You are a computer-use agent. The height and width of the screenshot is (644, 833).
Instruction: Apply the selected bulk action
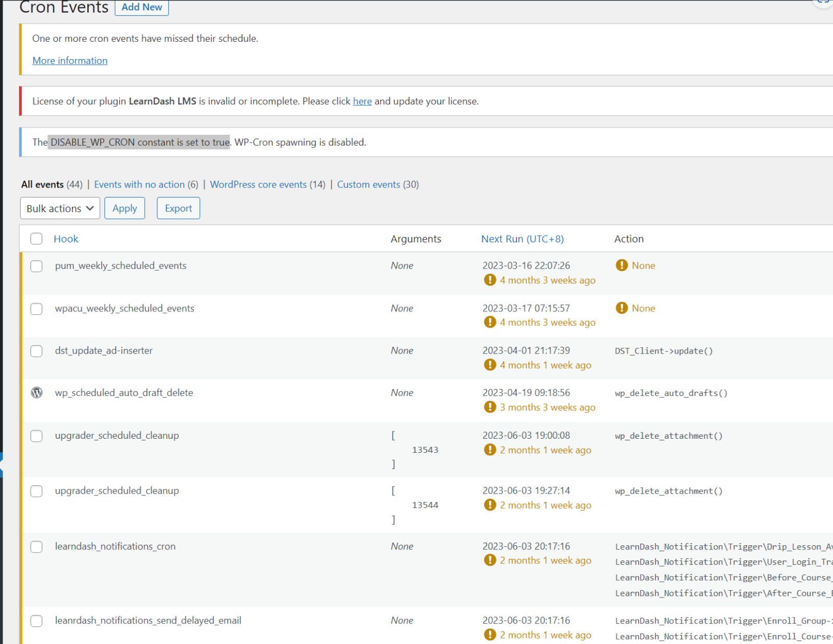[125, 208]
